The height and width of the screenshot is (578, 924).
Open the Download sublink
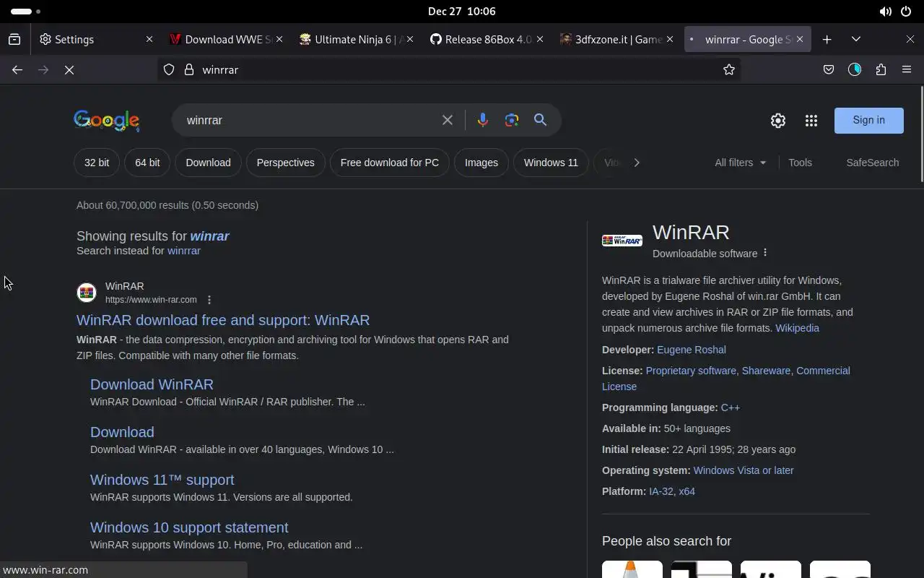[122, 432]
